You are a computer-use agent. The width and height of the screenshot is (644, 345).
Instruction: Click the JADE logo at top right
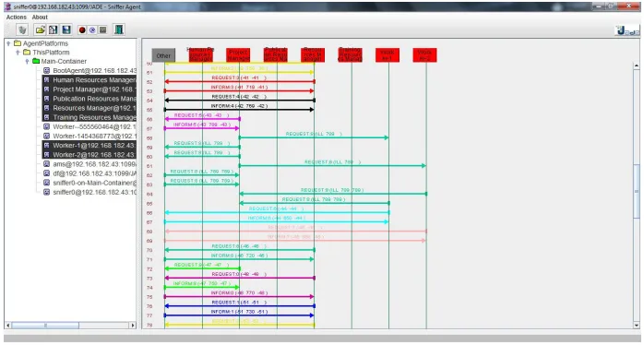(626, 30)
